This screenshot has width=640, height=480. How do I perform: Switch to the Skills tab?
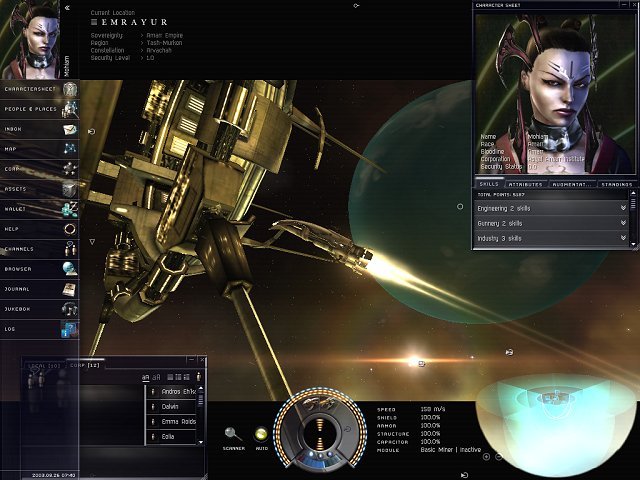(489, 184)
